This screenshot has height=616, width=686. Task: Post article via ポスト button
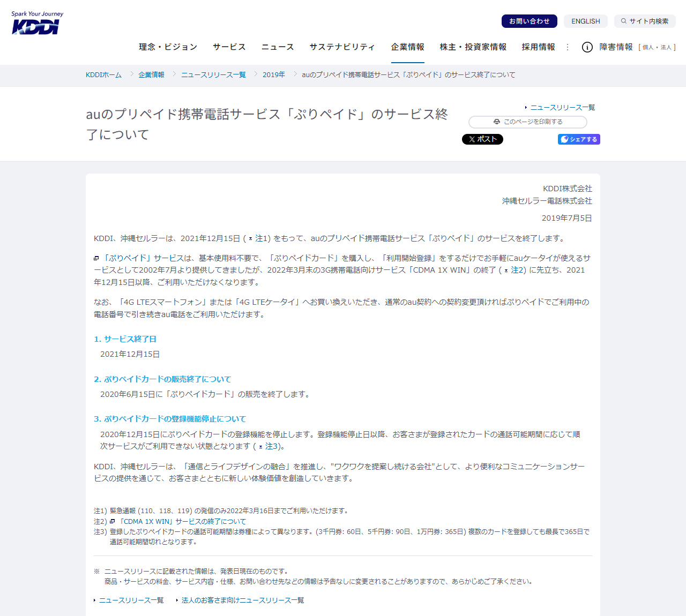(482, 139)
